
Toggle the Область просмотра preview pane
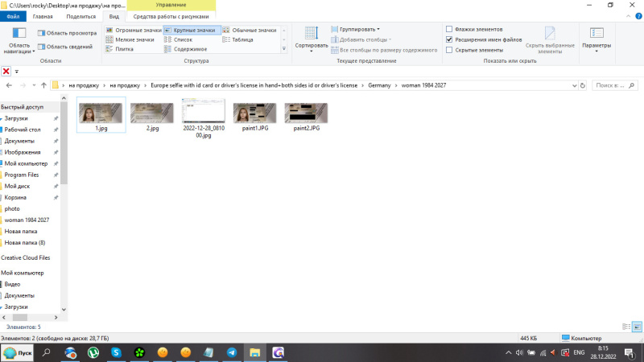tap(67, 33)
